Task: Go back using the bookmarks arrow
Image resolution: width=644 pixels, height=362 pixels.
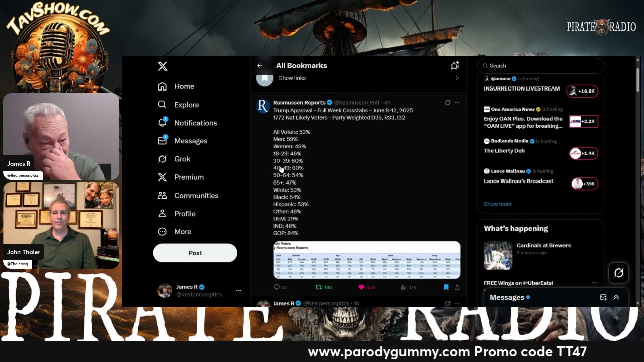Action: tap(260, 66)
